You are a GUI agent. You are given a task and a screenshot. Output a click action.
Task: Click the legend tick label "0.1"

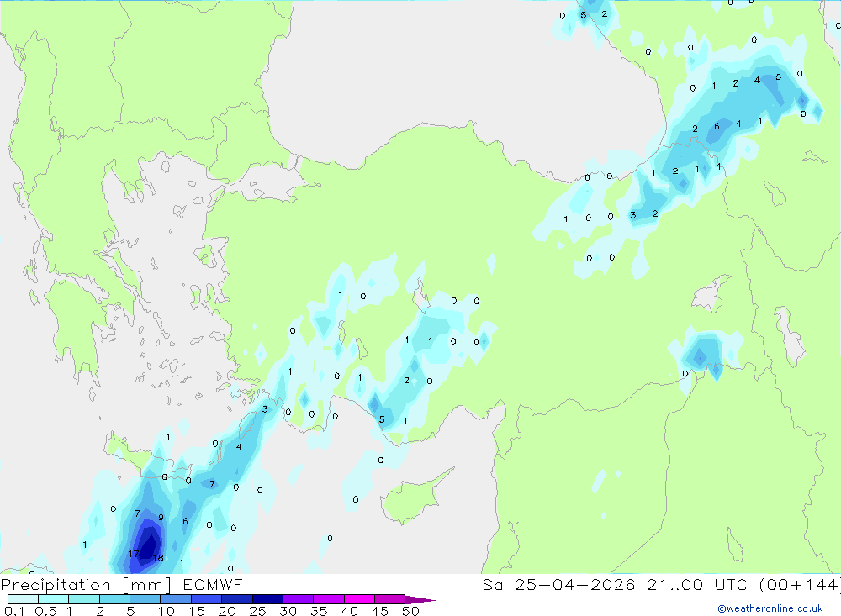click(14, 611)
